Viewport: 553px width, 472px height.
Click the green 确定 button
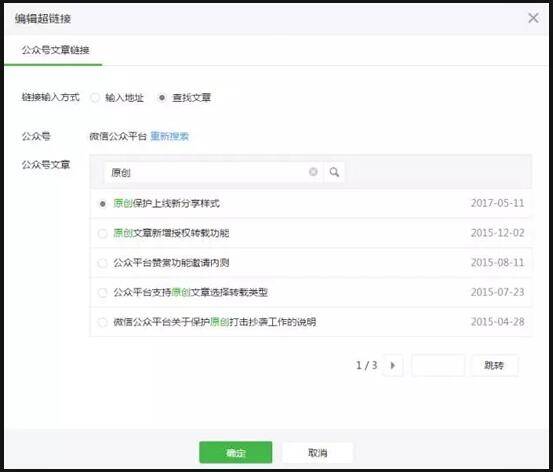coord(236,452)
